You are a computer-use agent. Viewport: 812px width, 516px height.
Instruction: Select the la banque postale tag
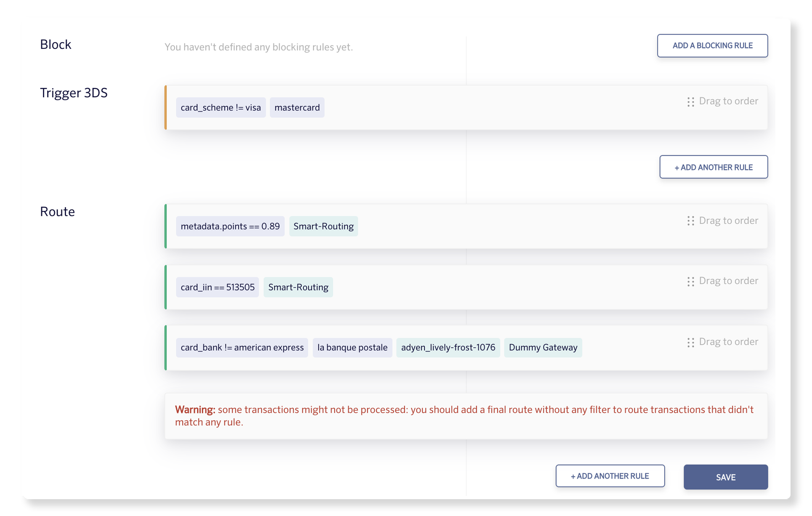click(352, 348)
